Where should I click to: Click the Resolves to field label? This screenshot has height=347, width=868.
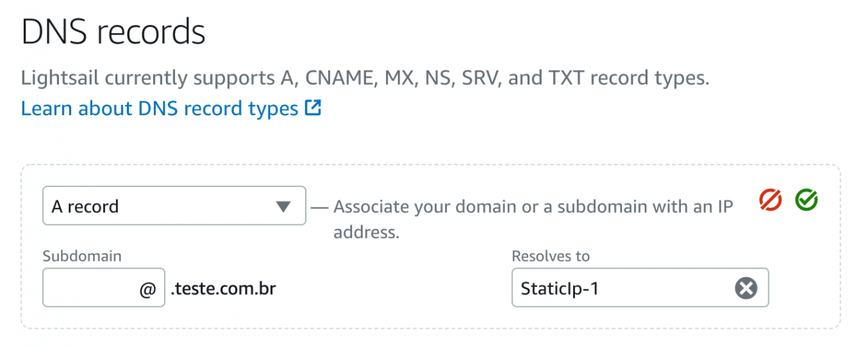click(x=551, y=256)
